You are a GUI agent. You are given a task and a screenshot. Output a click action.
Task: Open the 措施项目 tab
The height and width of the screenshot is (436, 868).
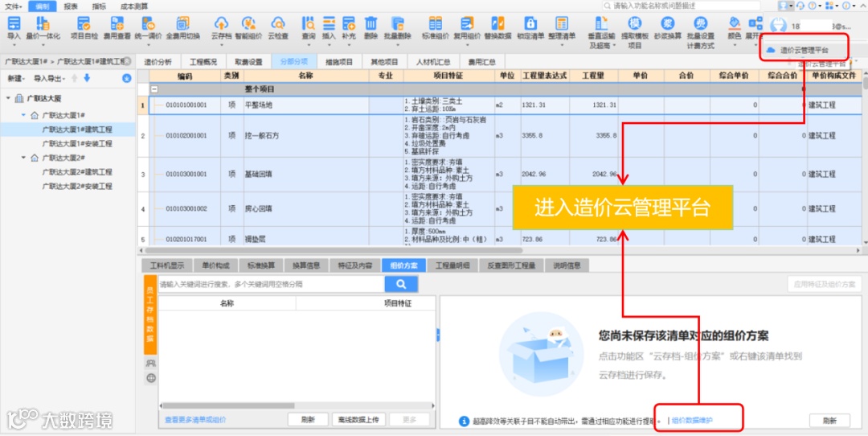pos(339,62)
